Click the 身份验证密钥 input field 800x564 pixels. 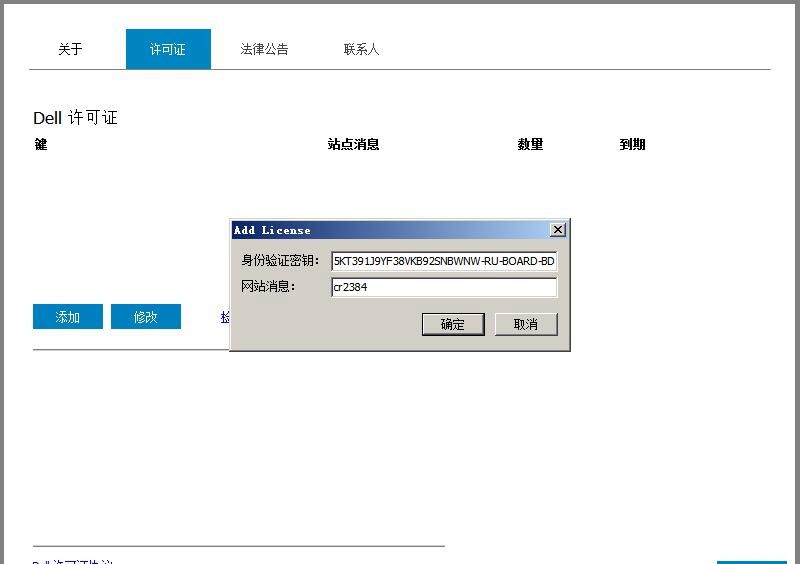pos(444,261)
